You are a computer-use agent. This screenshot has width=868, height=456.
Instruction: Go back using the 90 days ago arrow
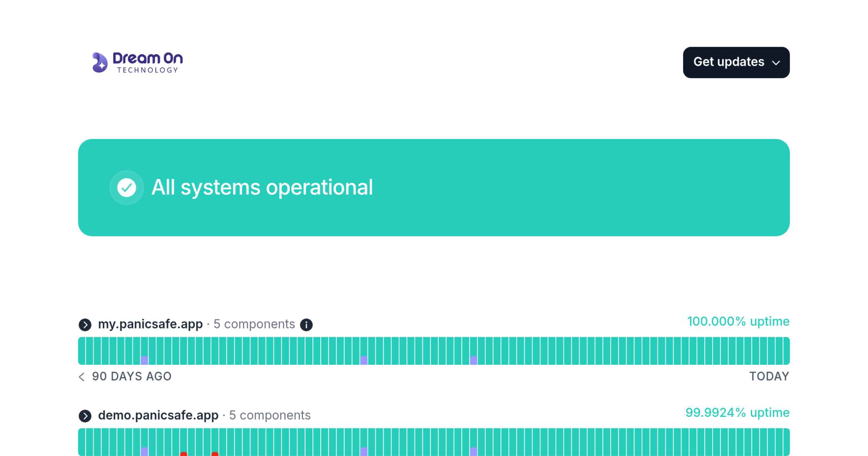point(82,377)
